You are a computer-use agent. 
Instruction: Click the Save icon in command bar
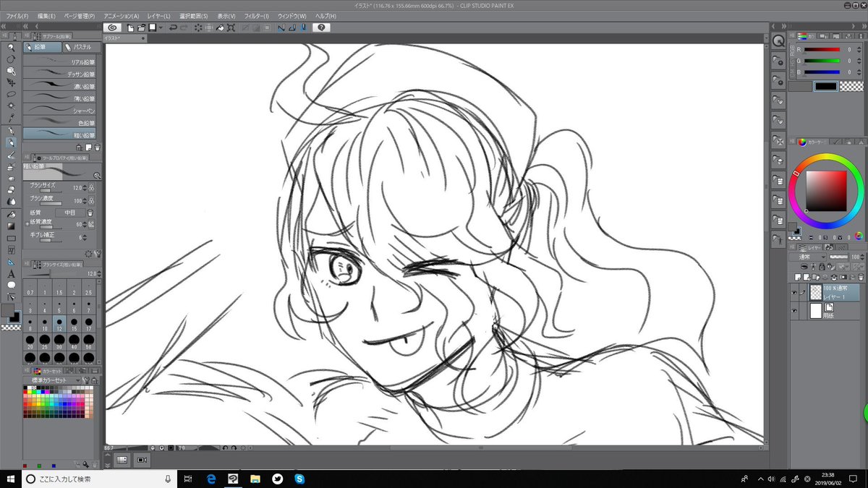click(x=152, y=27)
